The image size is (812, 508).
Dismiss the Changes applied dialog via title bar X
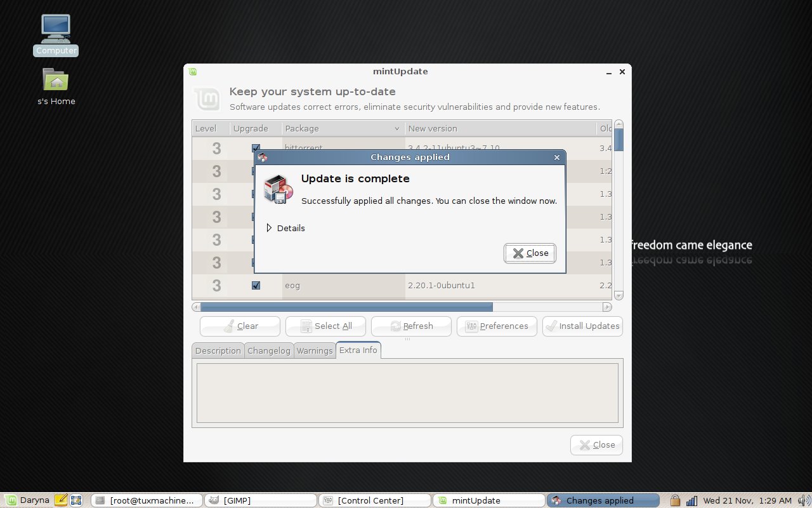click(557, 157)
